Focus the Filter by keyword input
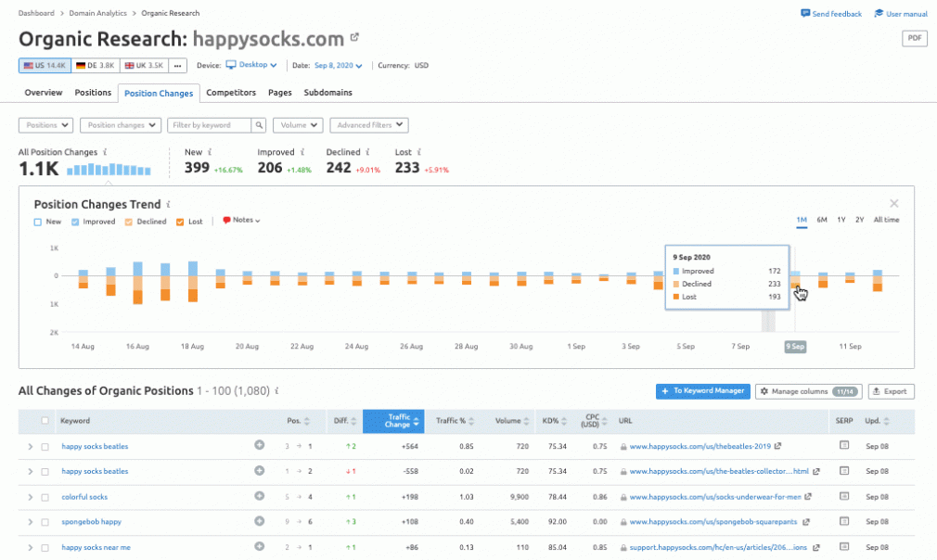 coord(209,125)
